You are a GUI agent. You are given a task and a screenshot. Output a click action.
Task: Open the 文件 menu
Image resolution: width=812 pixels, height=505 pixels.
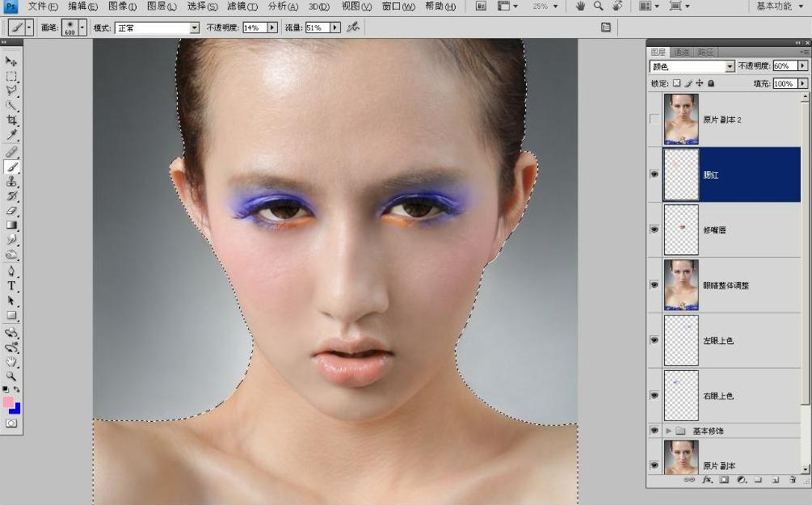41,6
